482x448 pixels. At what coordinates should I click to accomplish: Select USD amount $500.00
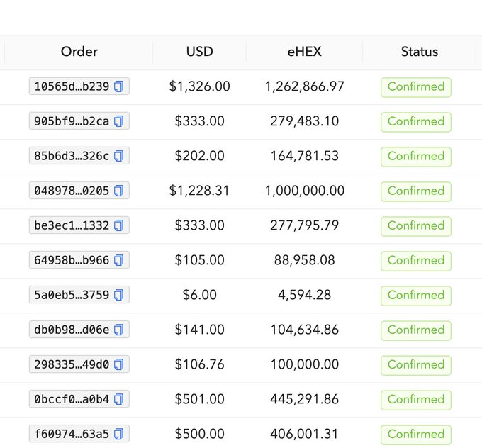click(x=199, y=434)
